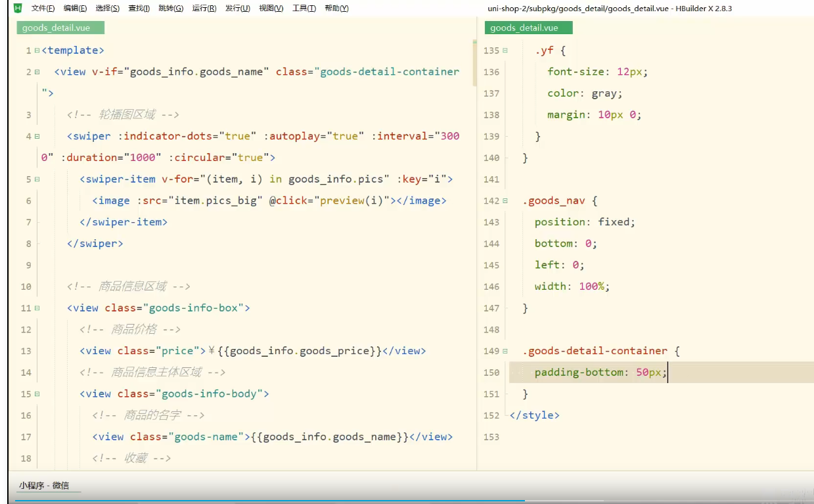Click the </swiper-item> closing tag

(x=124, y=222)
